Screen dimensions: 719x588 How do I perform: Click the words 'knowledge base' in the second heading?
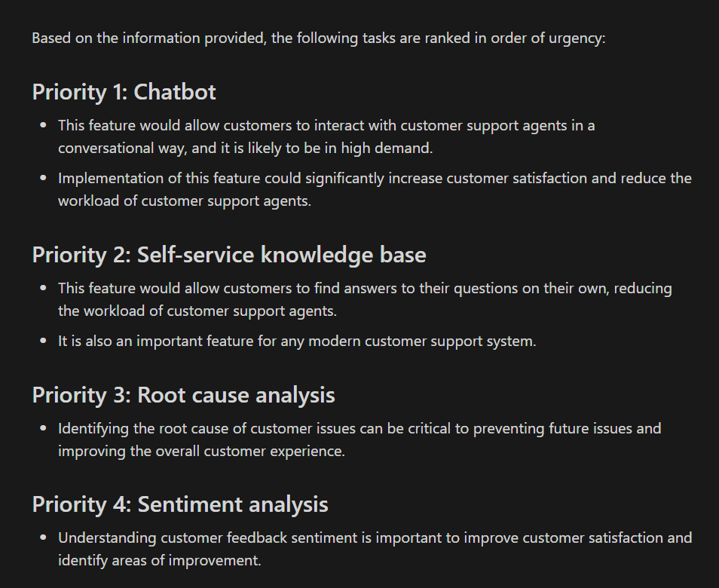pos(344,255)
